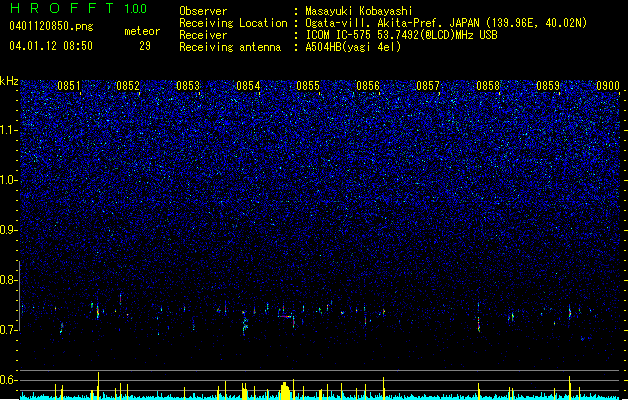Click the A504HB(yagi 4el) antenna text

(353, 47)
